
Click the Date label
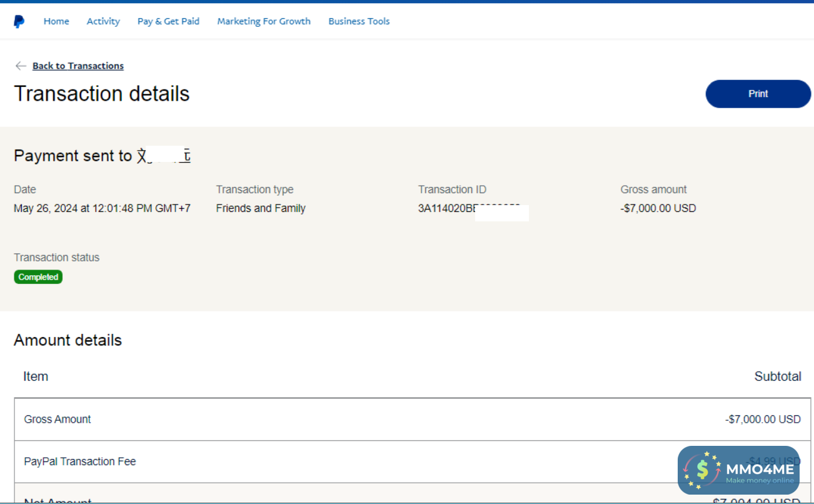coord(25,189)
